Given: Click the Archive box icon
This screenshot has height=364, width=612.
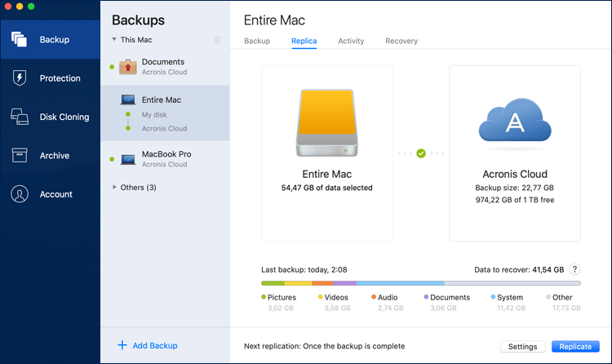Looking at the screenshot, I should click(x=19, y=155).
